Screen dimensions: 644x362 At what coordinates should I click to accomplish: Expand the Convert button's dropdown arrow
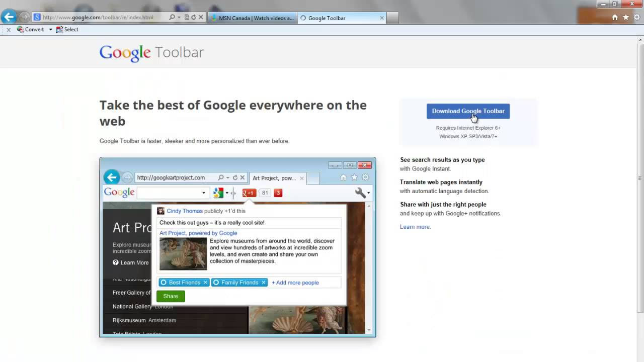(x=50, y=30)
